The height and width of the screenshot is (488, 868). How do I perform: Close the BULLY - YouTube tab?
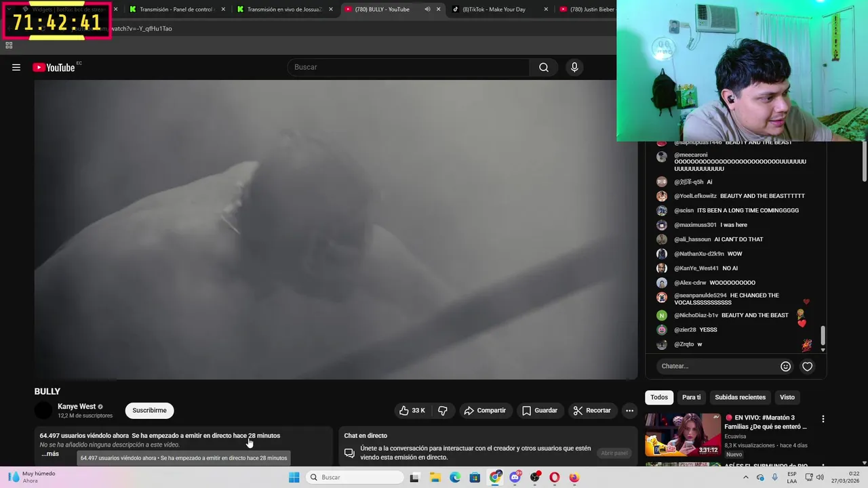(438, 9)
